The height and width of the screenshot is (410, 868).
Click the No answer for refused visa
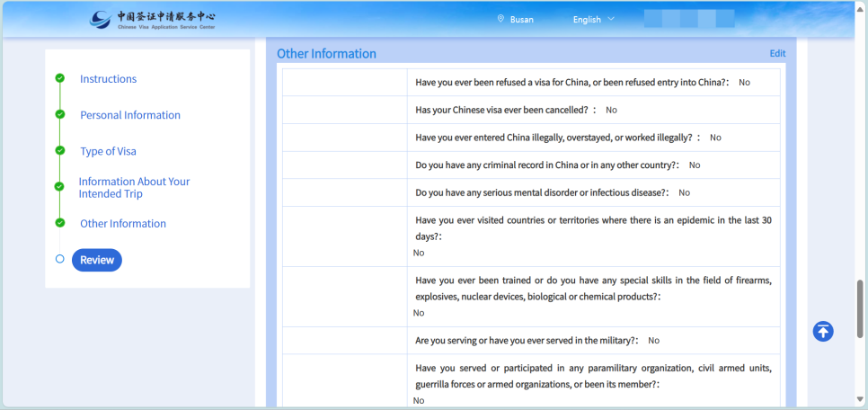point(744,82)
